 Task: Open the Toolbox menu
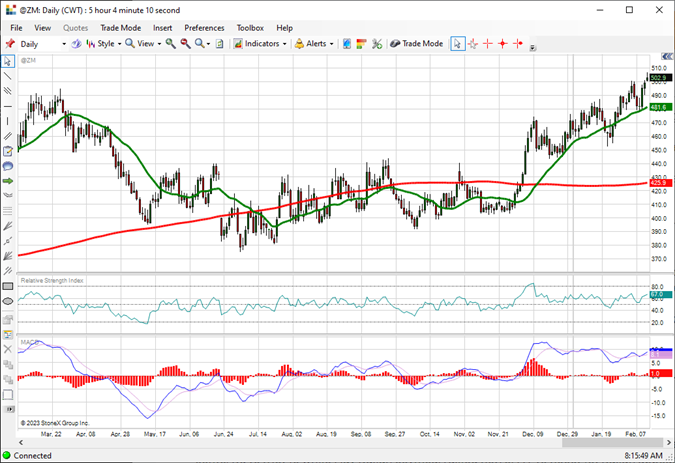250,28
